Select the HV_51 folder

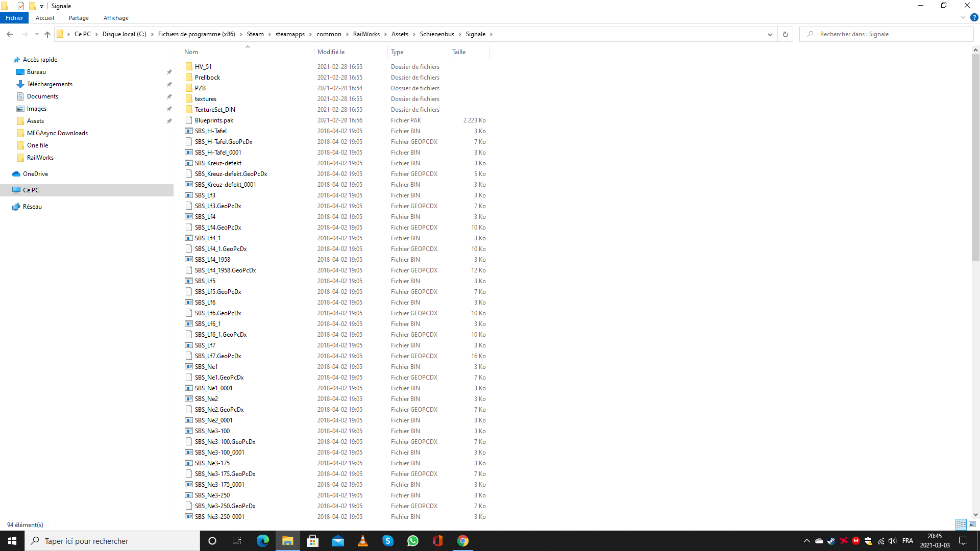[203, 67]
